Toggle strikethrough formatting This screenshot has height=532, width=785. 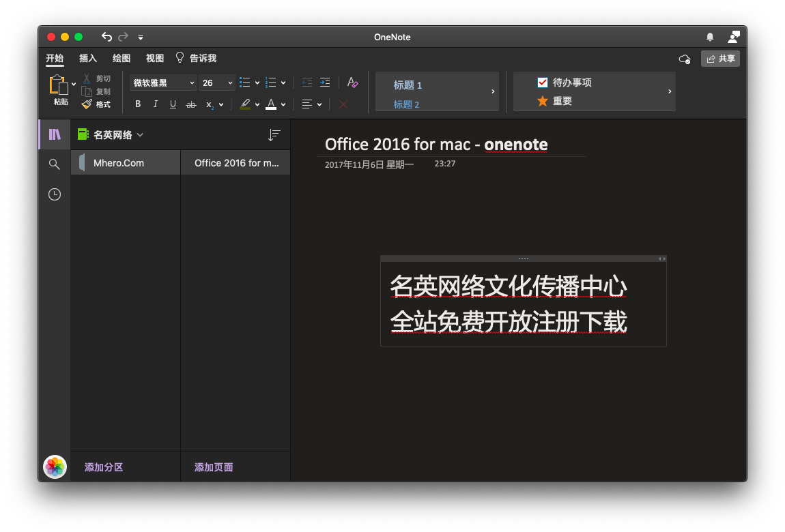click(x=190, y=104)
